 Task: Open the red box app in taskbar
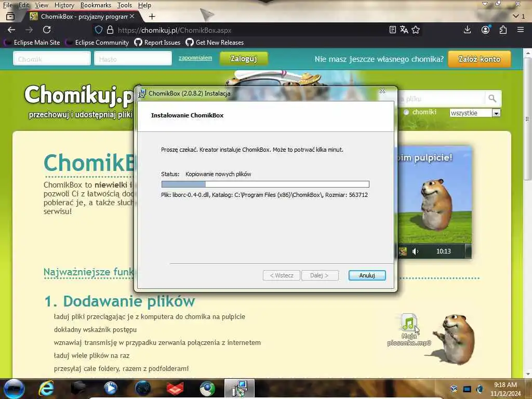point(175,389)
